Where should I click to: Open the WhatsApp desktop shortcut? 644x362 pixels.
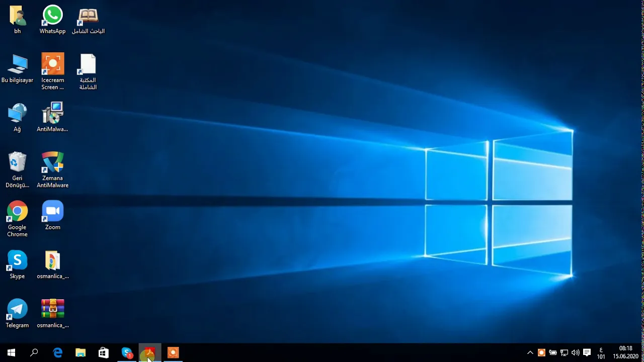[x=52, y=20]
